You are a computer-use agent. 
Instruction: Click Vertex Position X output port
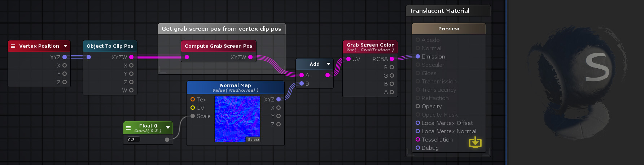tap(65, 65)
